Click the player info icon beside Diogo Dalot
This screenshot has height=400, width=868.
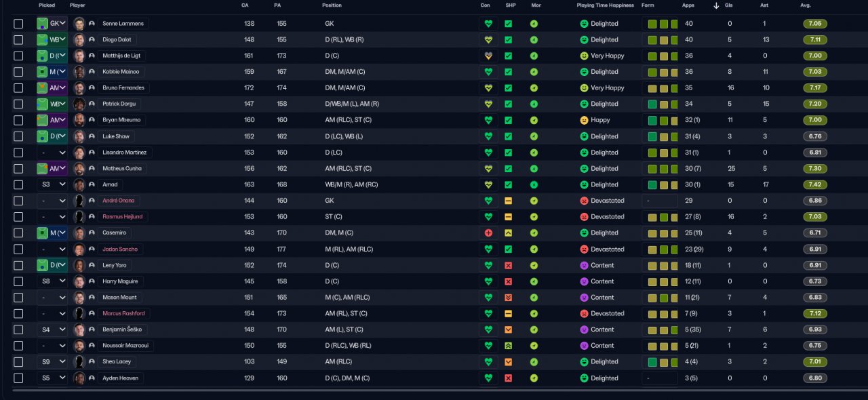coord(92,39)
